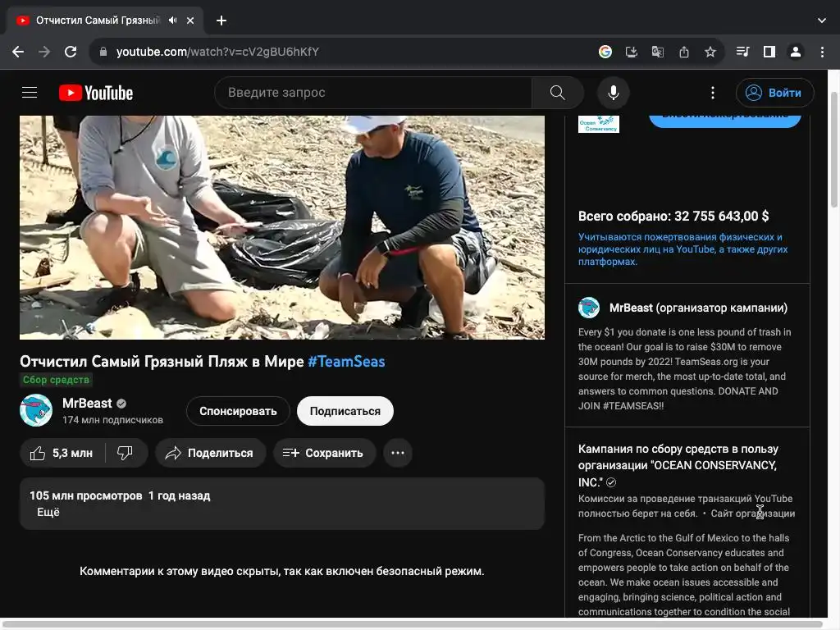
Task: Click Всего собрано: 32 755 643,00 $ text
Action: point(673,217)
